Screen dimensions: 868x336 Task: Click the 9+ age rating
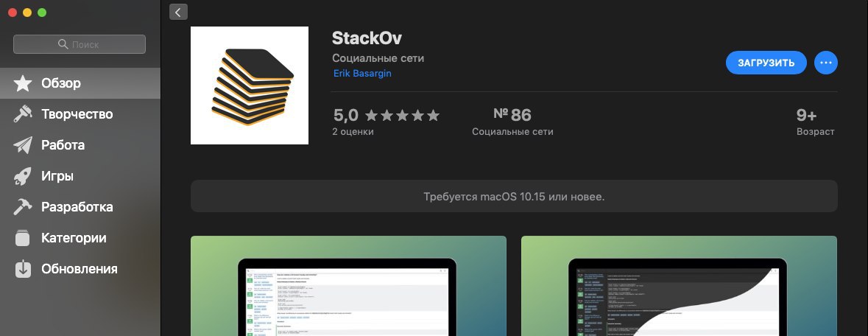pos(806,116)
